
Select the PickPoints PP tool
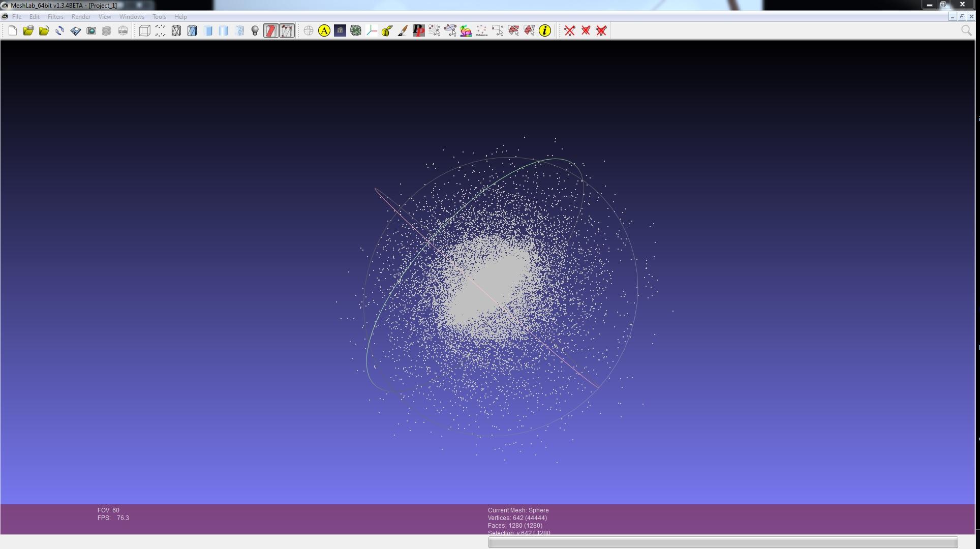[418, 31]
